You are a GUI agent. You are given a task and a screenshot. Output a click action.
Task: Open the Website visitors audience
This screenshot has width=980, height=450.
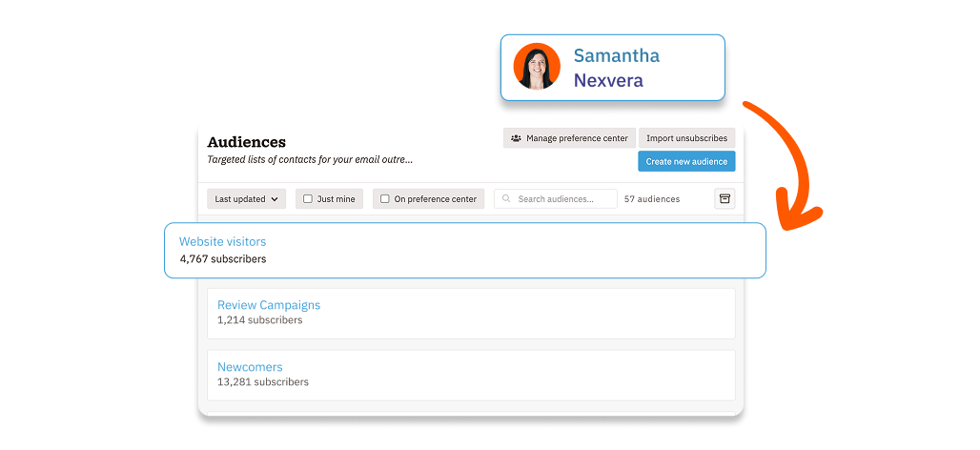(223, 242)
